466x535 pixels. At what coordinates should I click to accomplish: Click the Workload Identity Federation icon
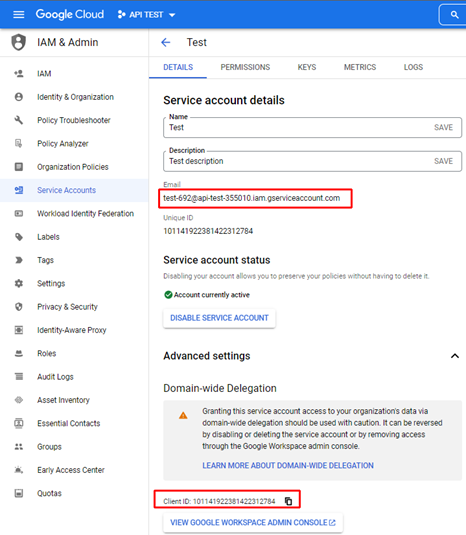tap(19, 214)
